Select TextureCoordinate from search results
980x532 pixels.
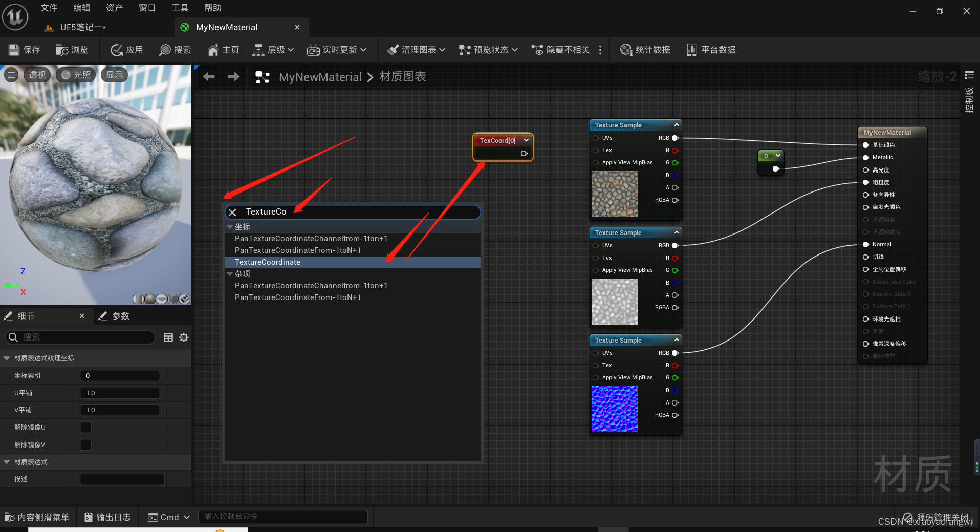tap(353, 262)
